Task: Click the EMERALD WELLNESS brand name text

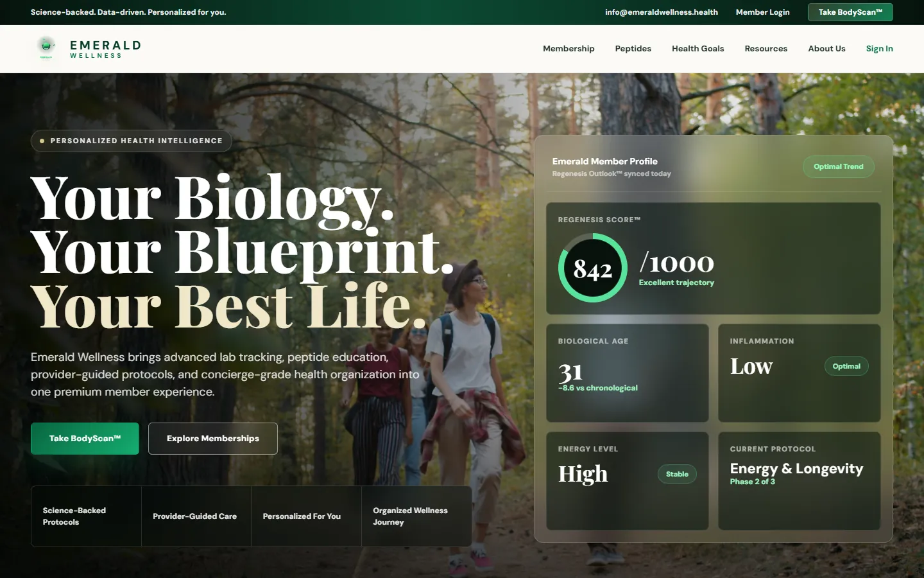Action: [105, 49]
